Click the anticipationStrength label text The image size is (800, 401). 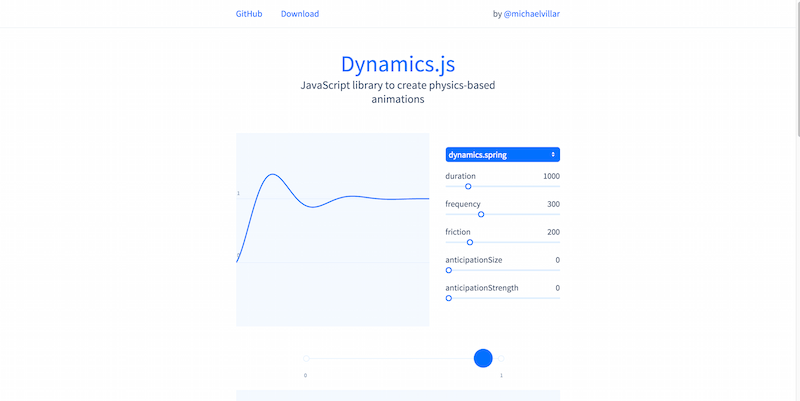(482, 288)
